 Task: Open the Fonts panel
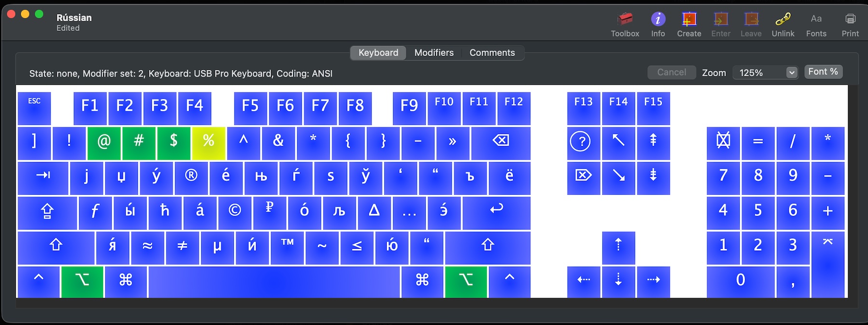[816, 19]
